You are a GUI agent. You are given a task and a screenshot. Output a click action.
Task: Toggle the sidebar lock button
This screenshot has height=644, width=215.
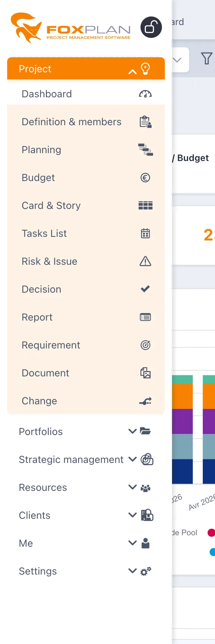pyautogui.click(x=151, y=27)
